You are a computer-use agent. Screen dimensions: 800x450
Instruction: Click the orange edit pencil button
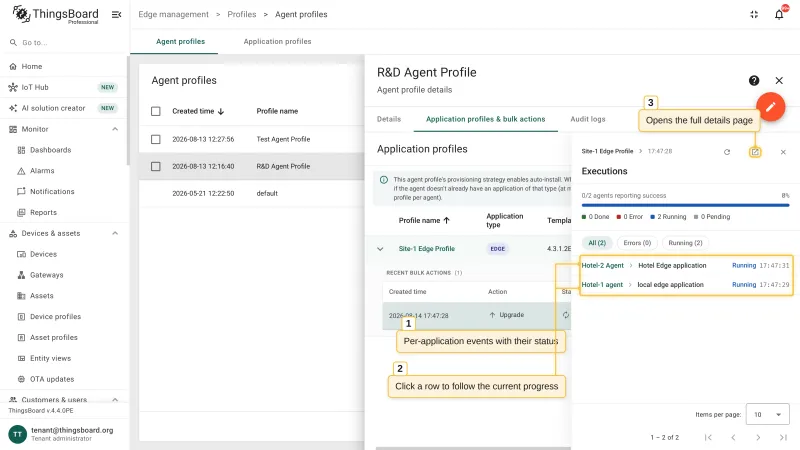(770, 107)
